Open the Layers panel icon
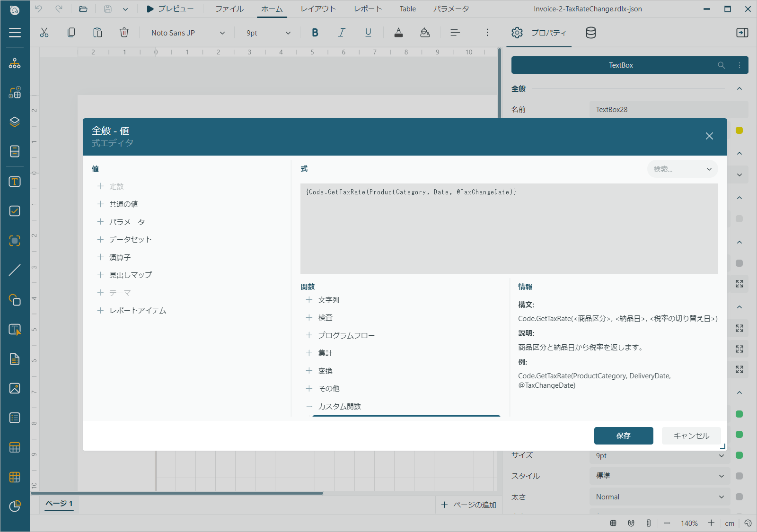This screenshot has width=757, height=532. [15, 122]
